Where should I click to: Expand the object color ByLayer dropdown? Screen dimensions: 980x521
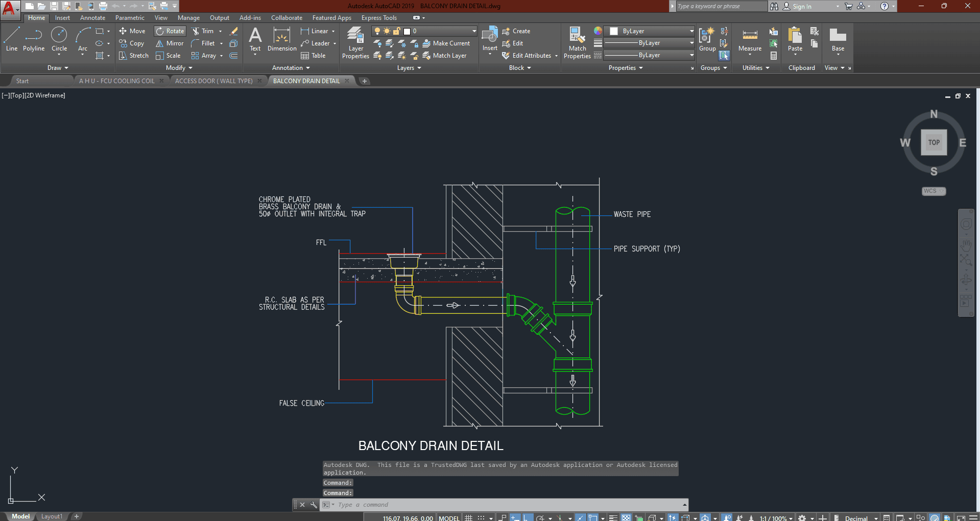click(x=691, y=31)
